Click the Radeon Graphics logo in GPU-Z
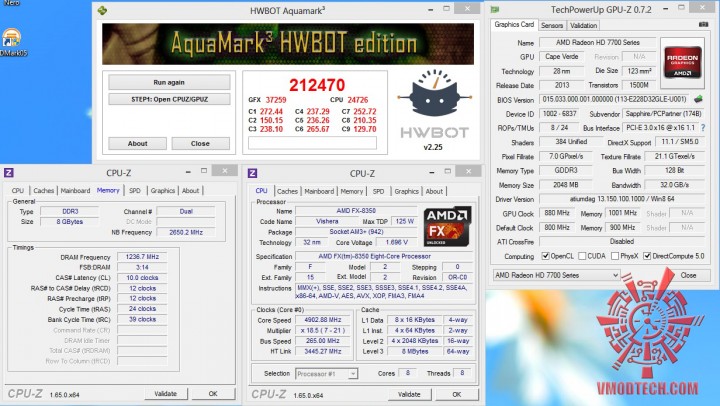The image size is (720, 406). tap(682, 63)
